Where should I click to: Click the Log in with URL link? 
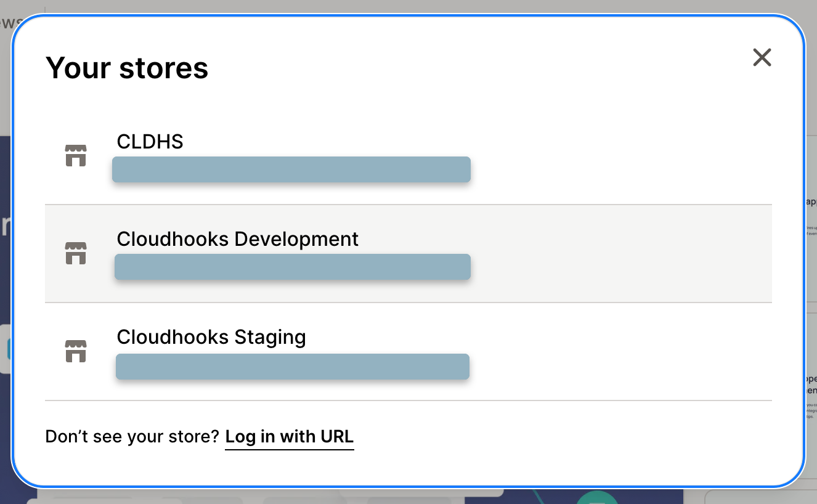[289, 436]
